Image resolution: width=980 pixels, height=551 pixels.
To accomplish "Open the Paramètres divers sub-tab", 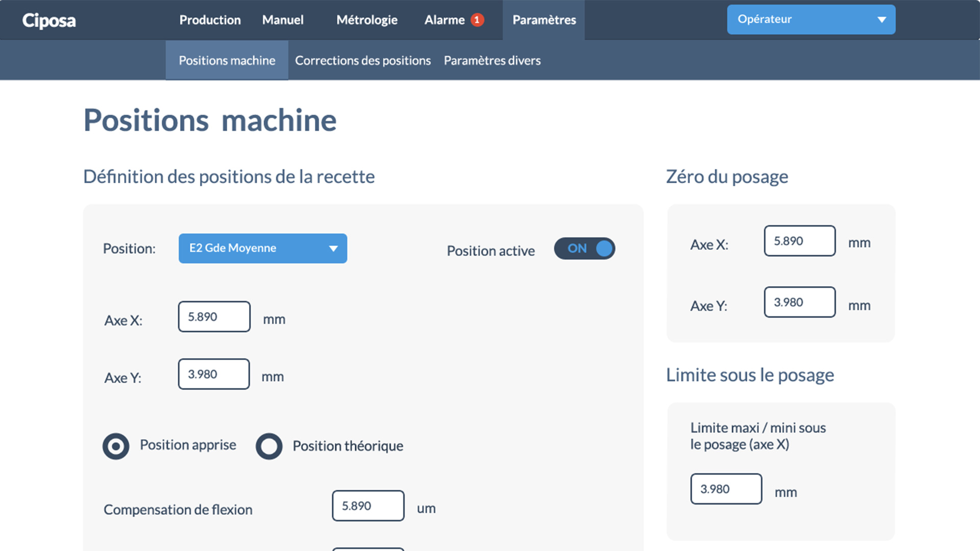I will 492,61.
